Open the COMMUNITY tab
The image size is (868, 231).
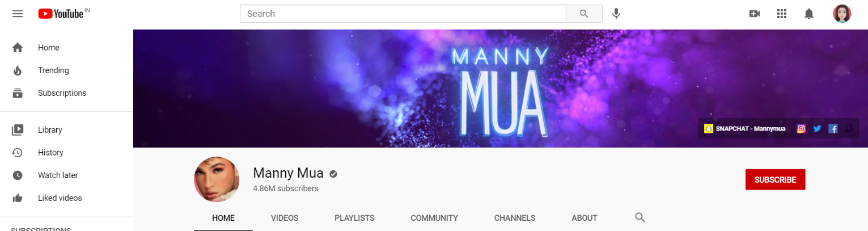[434, 218]
